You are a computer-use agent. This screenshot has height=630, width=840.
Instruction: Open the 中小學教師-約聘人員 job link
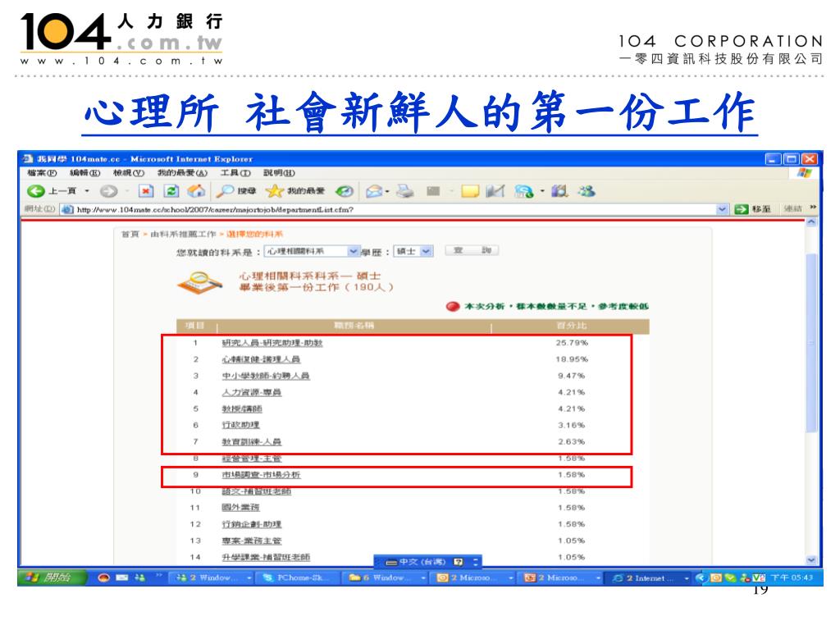266,376
